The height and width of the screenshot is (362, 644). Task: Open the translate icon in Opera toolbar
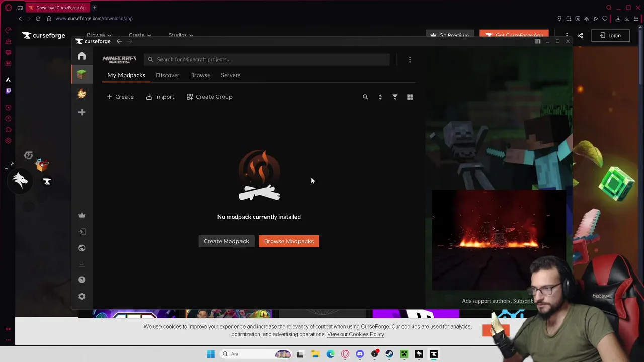point(587,19)
